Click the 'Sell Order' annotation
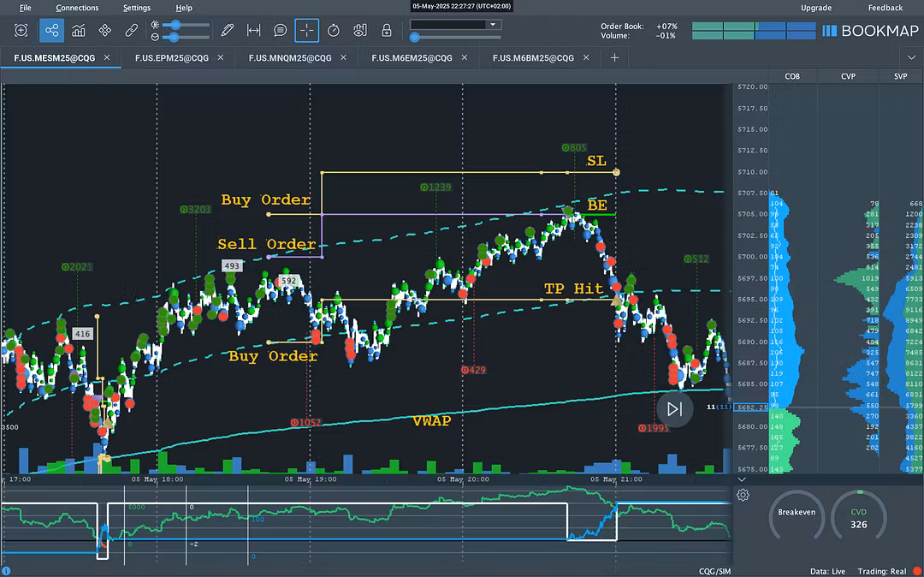 266,244
